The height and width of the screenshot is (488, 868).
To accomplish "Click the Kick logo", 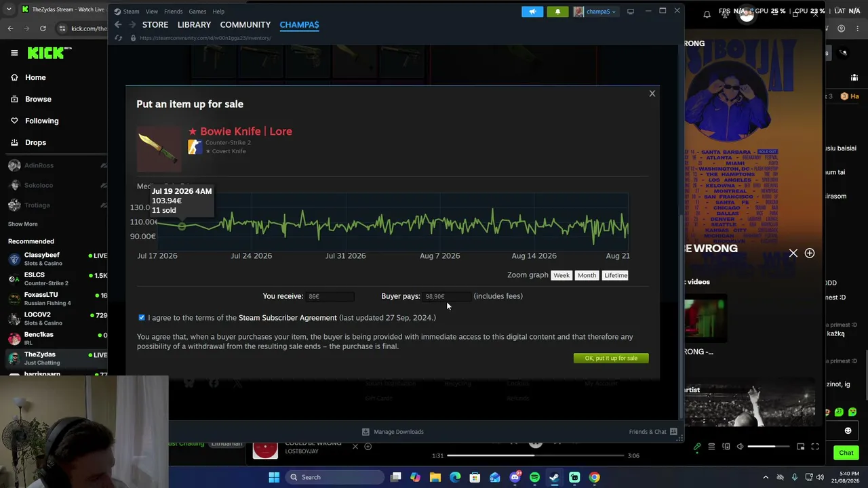I will pos(49,53).
